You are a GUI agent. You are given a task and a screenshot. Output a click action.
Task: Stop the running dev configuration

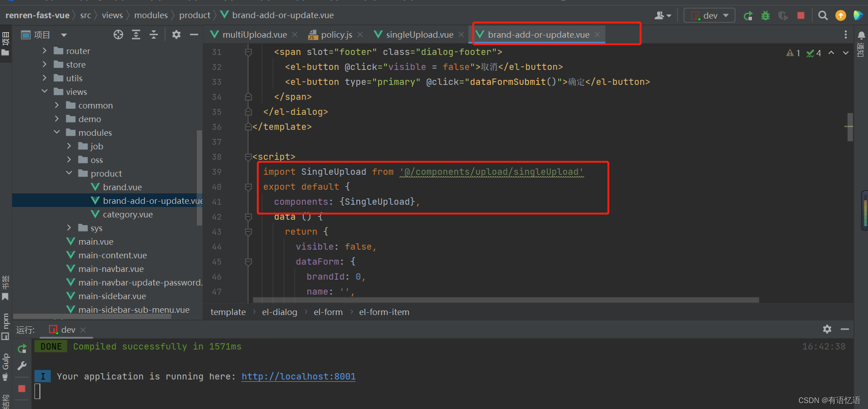click(x=801, y=15)
